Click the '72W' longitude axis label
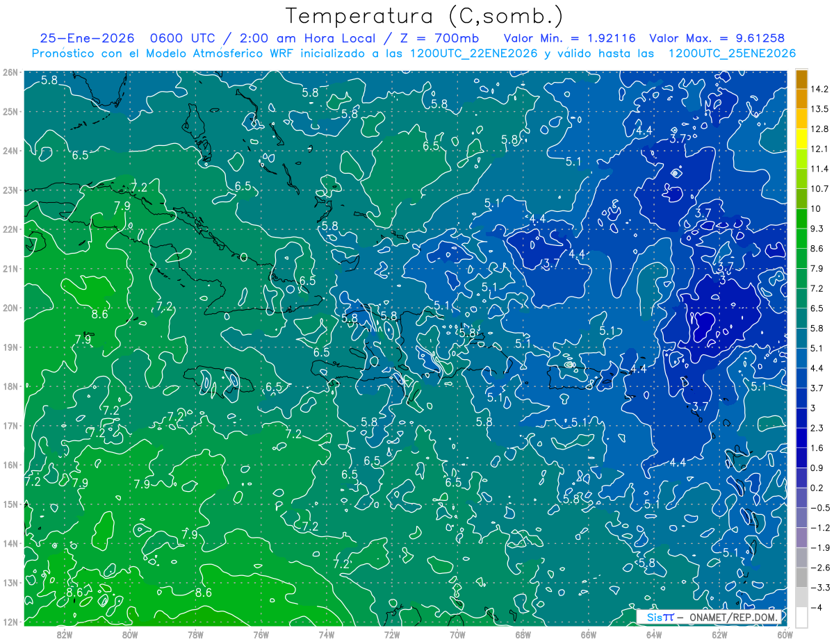The width and height of the screenshot is (834, 644). (x=392, y=634)
